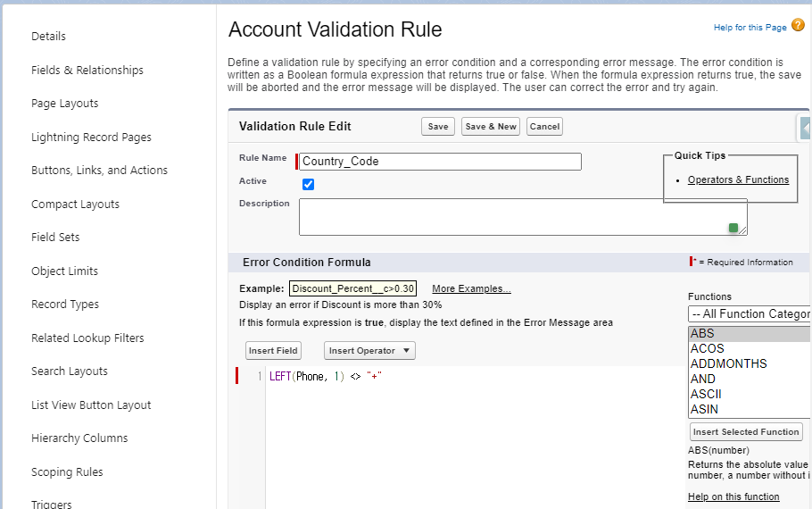Viewport: 812px width, 509px height.
Task: Click Insert Selected Function button
Action: click(746, 432)
